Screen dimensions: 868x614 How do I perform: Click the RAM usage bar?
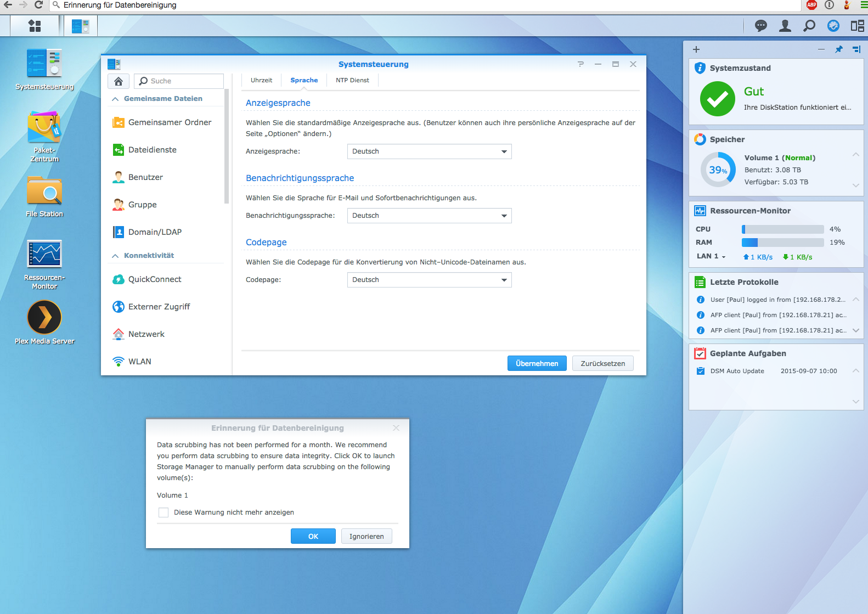click(x=782, y=243)
